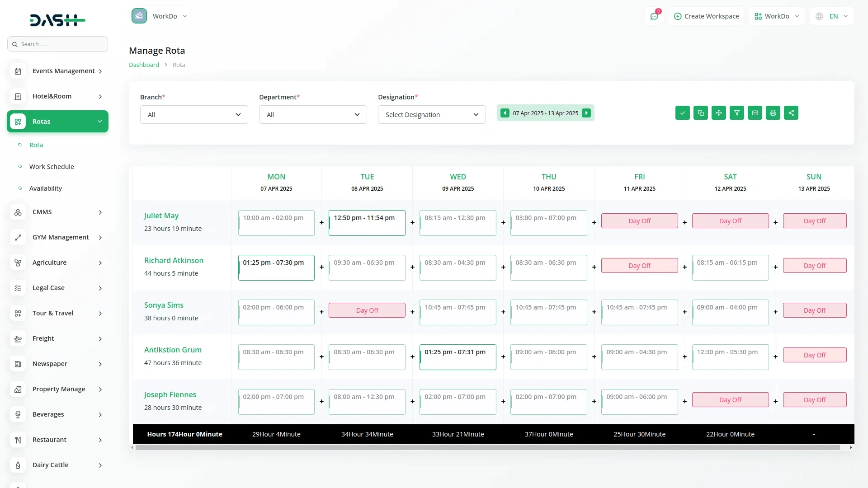868x488 pixels.
Task: Click the Dashboard breadcrumb link
Action: click(144, 65)
